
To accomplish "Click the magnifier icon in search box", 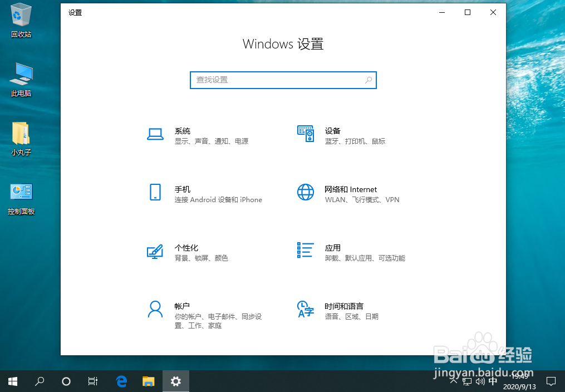I will pos(369,80).
